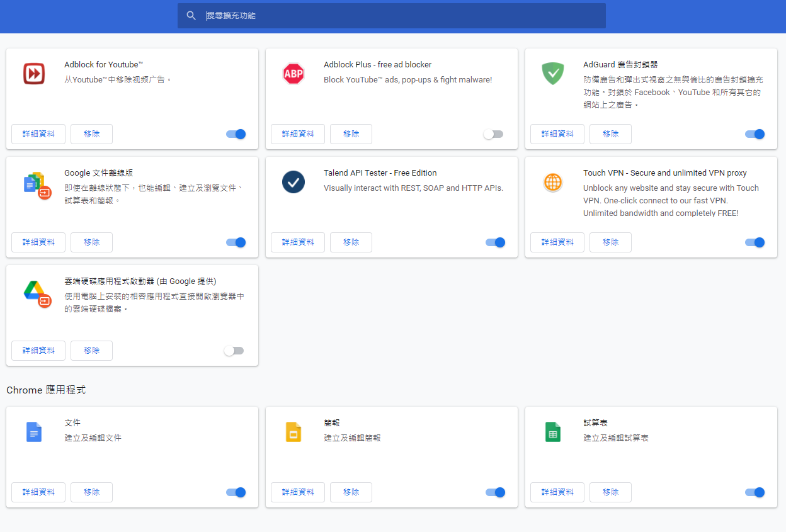Click 移除 on the AdGuard card
Screen dimensions: 786x532
click(610, 134)
